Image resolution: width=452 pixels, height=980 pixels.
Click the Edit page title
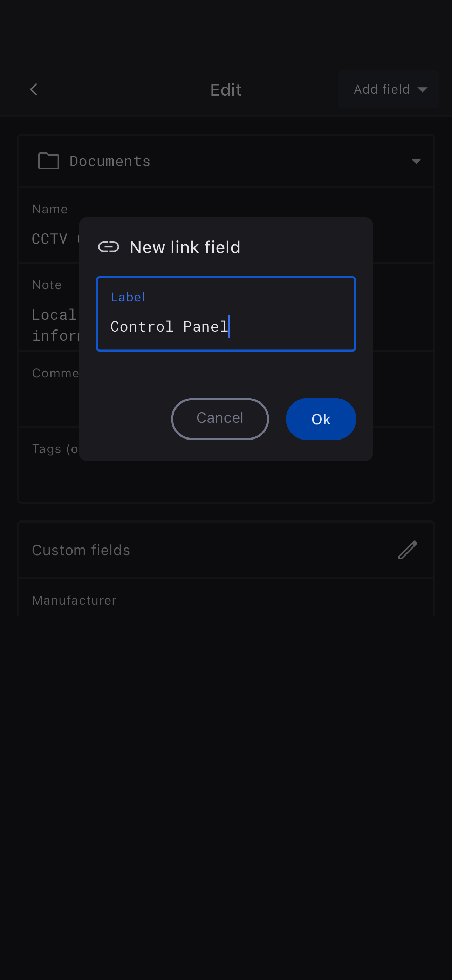tap(226, 90)
